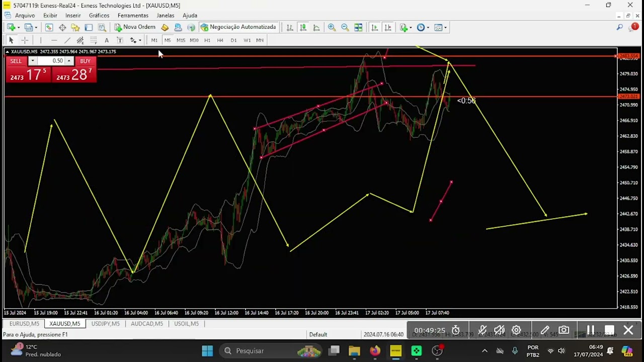This screenshot has width=644, height=362.
Task: Toggle bar chart display mode
Action: 290,27
